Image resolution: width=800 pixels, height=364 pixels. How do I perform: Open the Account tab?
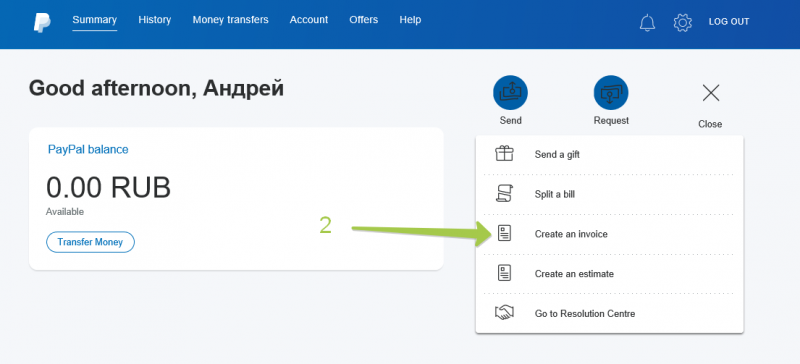click(309, 20)
